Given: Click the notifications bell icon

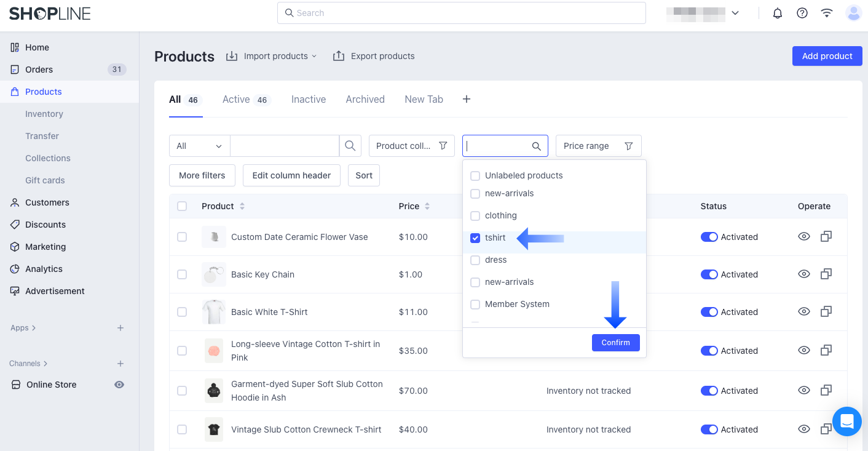Looking at the screenshot, I should pos(778,13).
